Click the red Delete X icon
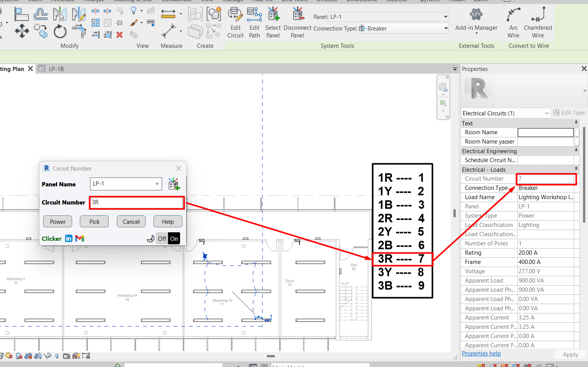 120,35
